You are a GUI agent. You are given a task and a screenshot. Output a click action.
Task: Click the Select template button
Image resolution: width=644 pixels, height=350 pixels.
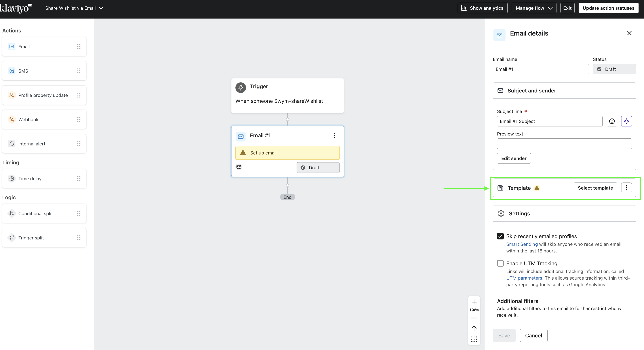(595, 188)
